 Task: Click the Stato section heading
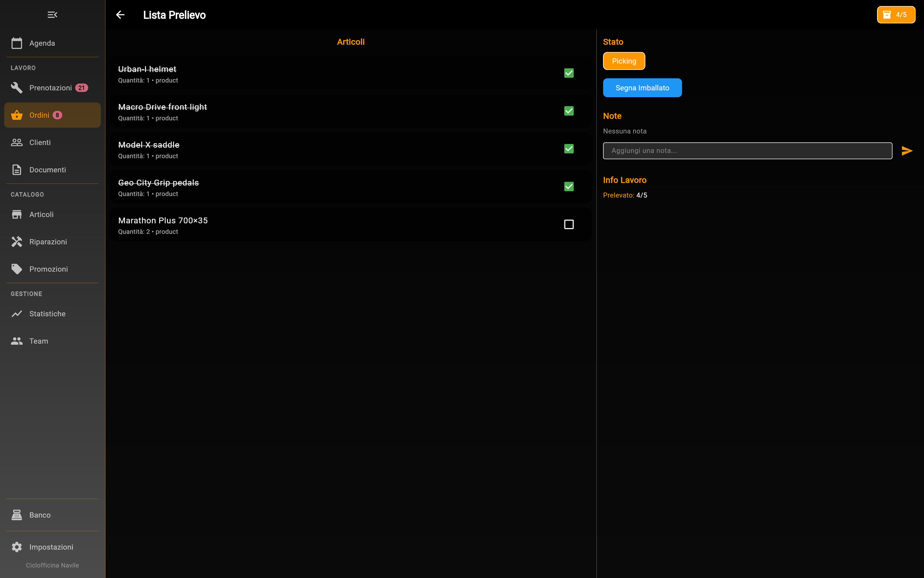(x=613, y=42)
